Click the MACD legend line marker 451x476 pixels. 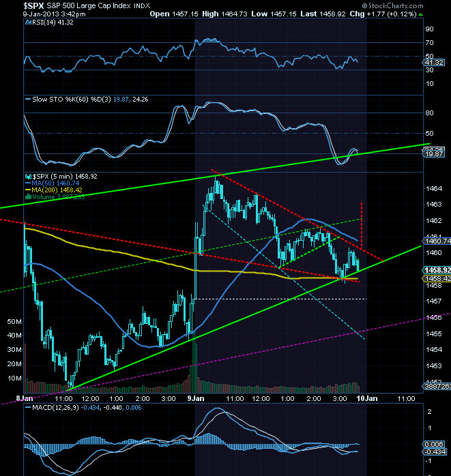(28, 407)
